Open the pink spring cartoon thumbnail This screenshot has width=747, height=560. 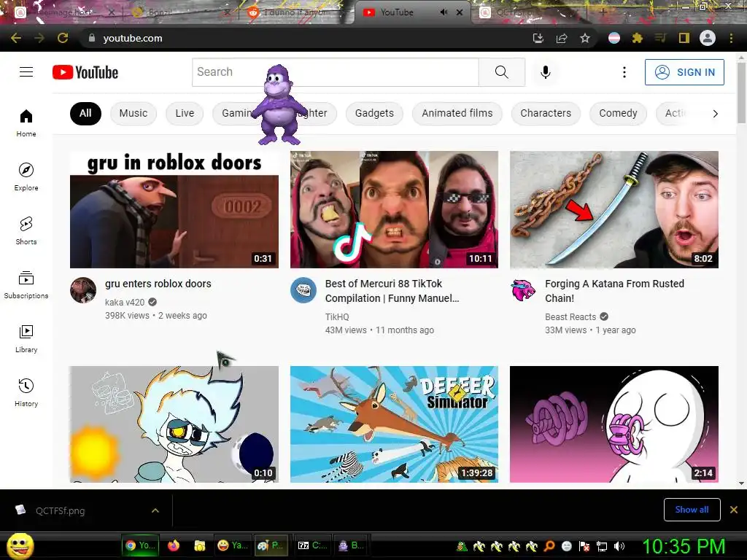(614, 424)
